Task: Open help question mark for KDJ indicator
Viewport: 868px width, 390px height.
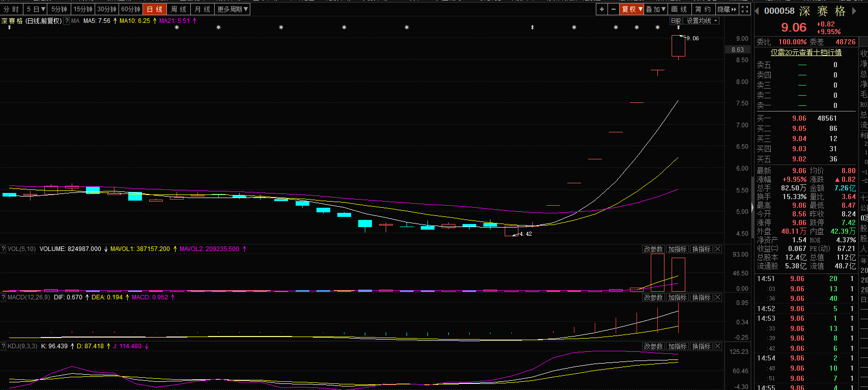Action: tap(4, 346)
